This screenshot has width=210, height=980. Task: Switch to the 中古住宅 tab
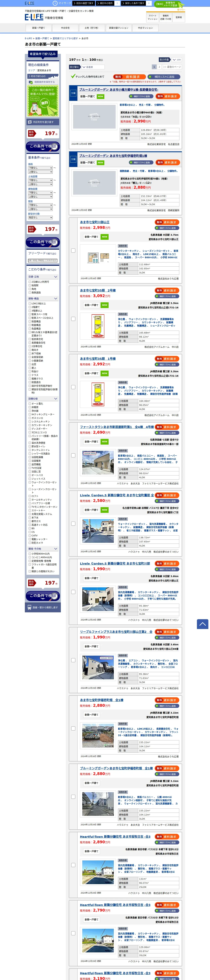pyautogui.click(x=65, y=28)
